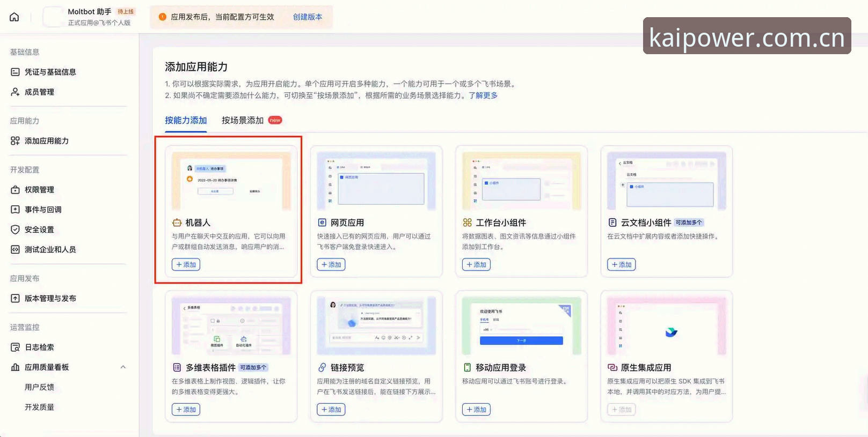Click the 版本管理与发布 upload icon
This screenshot has height=437, width=868.
15,298
